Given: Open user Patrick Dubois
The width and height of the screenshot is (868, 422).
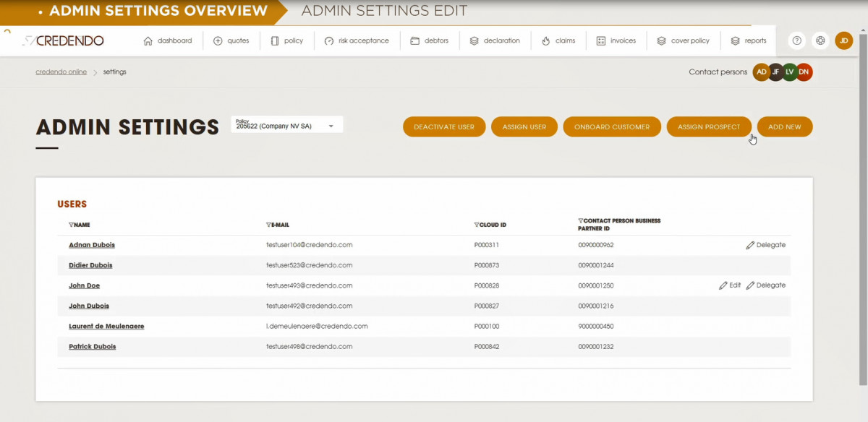Looking at the screenshot, I should coord(92,346).
